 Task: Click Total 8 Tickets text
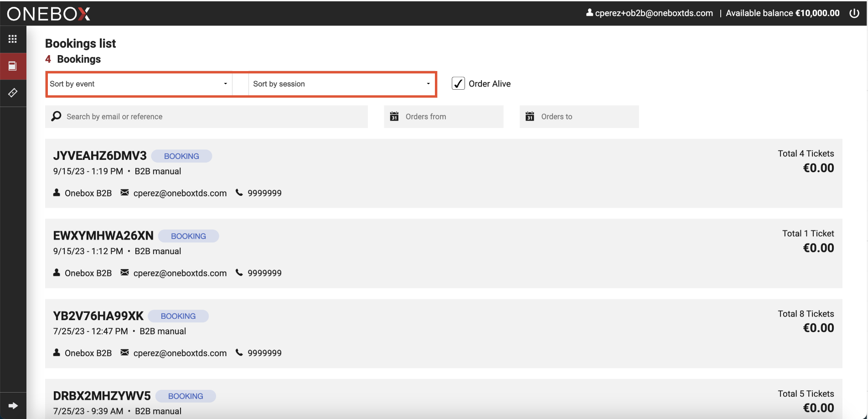[806, 313]
